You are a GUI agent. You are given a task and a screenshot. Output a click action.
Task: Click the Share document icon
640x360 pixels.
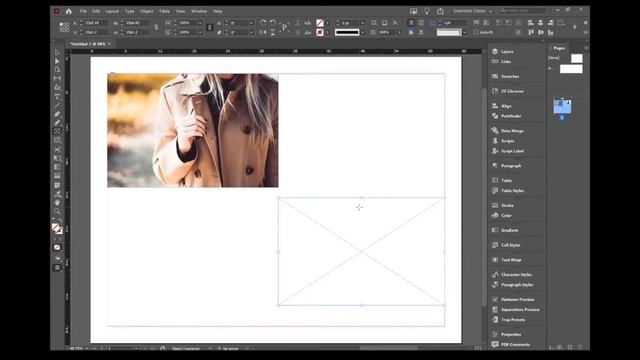point(440,11)
